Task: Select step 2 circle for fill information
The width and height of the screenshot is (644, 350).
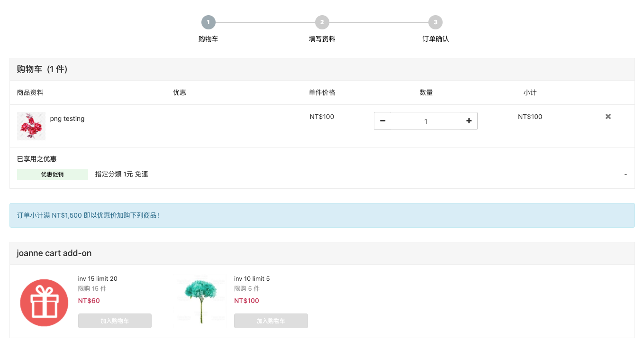Action: 322,22
